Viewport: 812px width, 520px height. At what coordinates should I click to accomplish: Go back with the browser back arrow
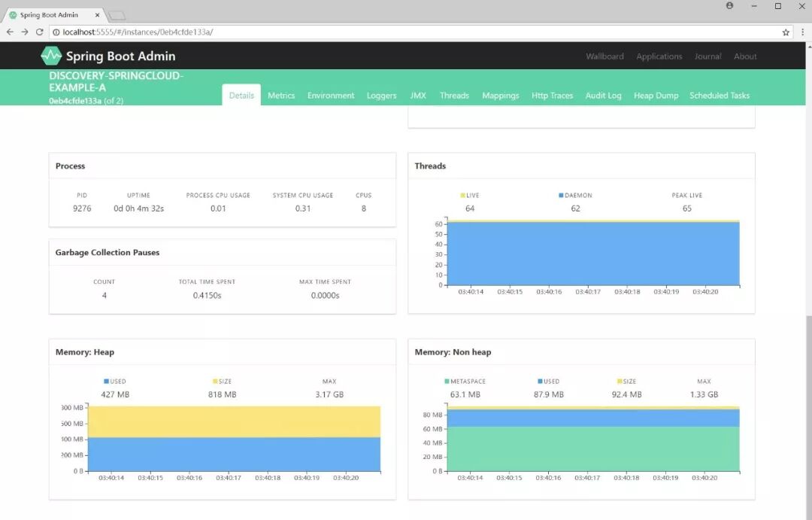point(10,32)
